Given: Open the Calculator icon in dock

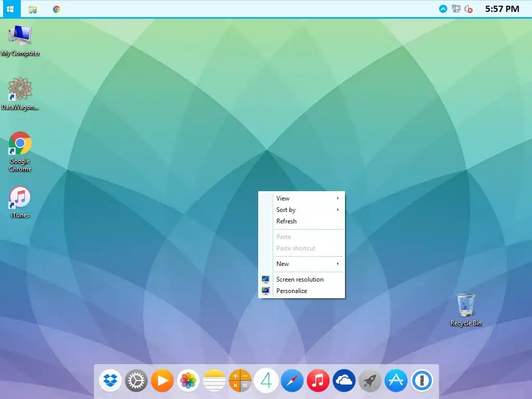Looking at the screenshot, I should pyautogui.click(x=240, y=380).
